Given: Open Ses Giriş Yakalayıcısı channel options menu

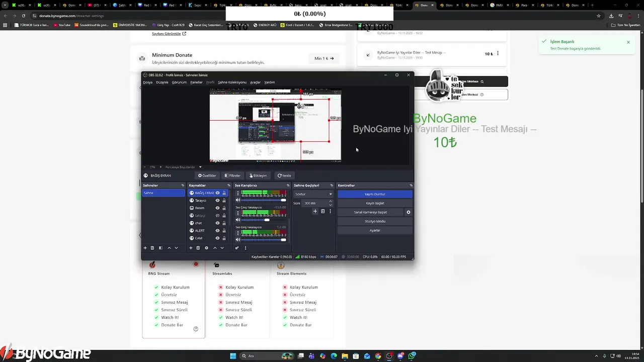Looking at the screenshot, I should [x=238, y=232].
